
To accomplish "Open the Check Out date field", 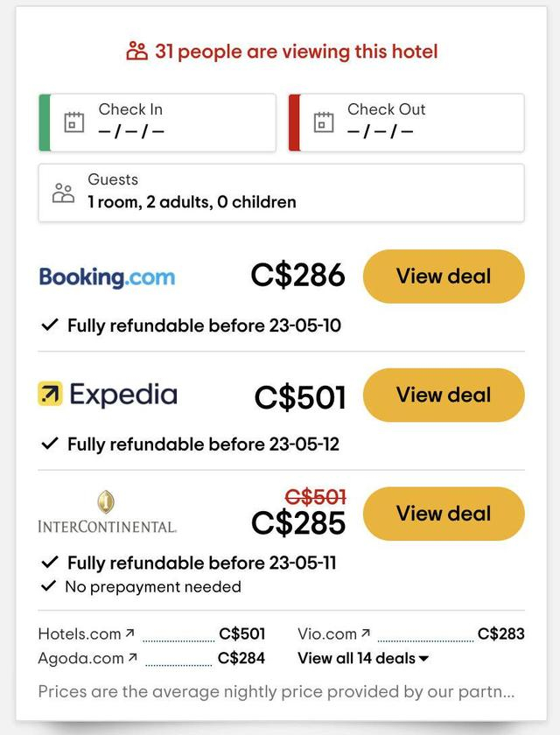I will click(407, 122).
